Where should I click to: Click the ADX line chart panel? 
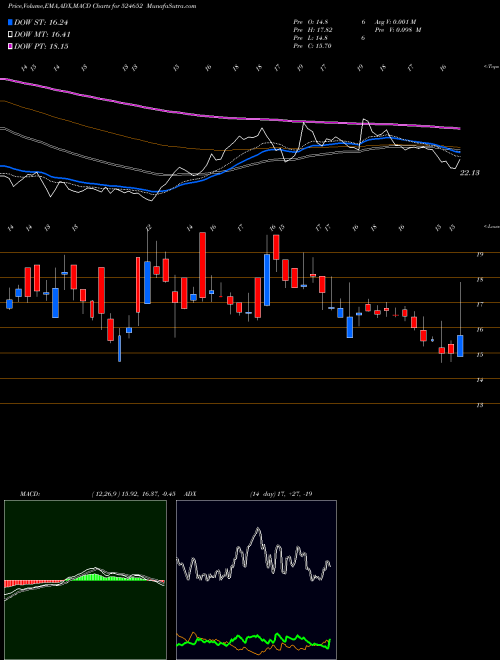pos(256,580)
